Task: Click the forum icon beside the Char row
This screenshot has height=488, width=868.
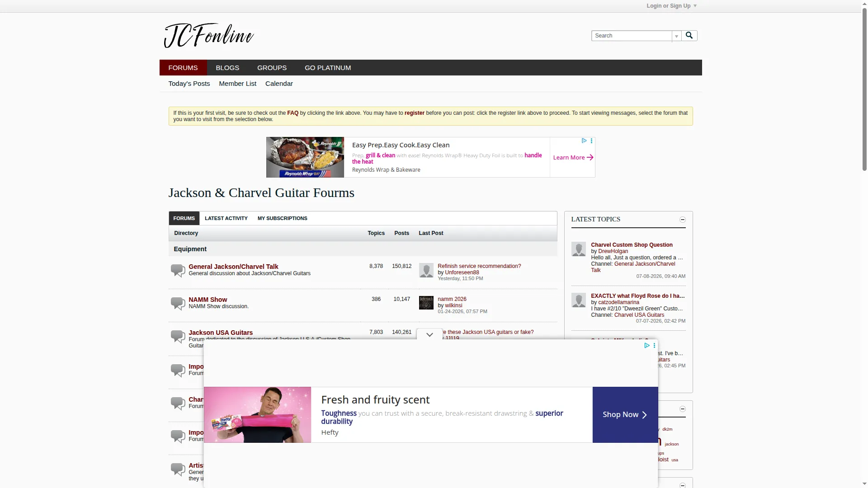Action: click(178, 403)
